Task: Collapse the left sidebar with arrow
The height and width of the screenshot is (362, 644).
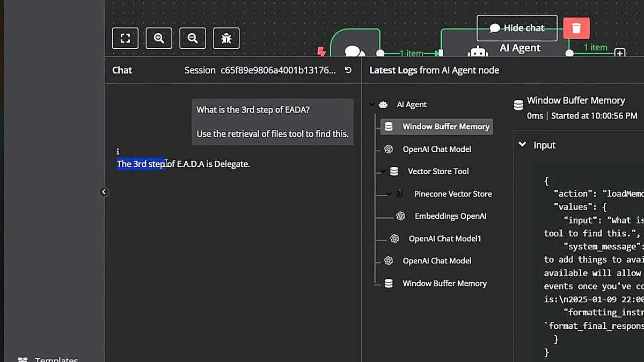Action: click(x=104, y=192)
